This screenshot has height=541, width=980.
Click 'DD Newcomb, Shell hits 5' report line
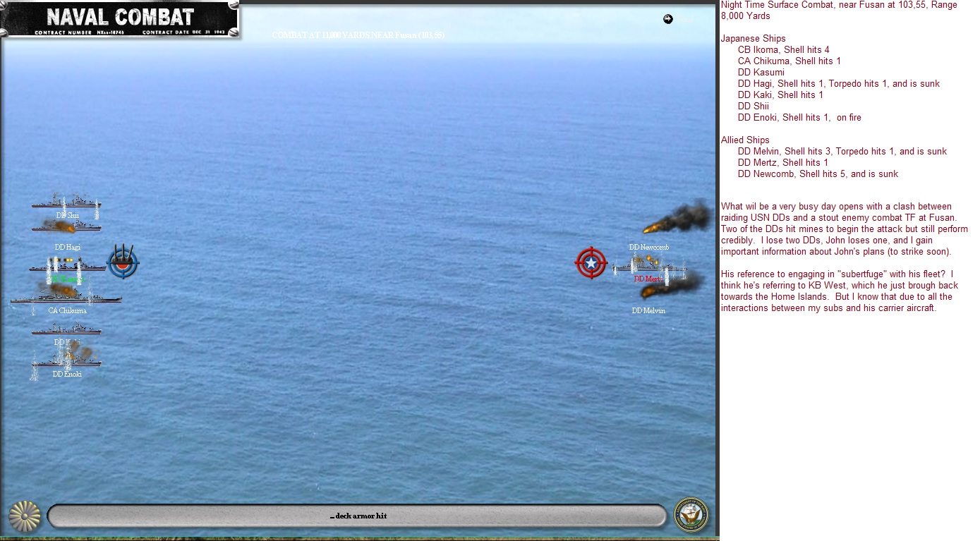click(x=818, y=174)
